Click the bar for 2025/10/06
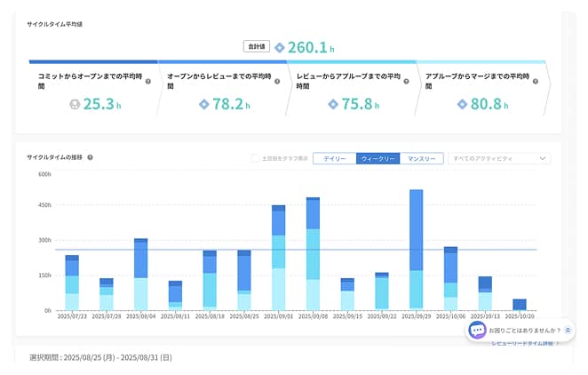The height and width of the screenshot is (375, 588). pos(450,279)
